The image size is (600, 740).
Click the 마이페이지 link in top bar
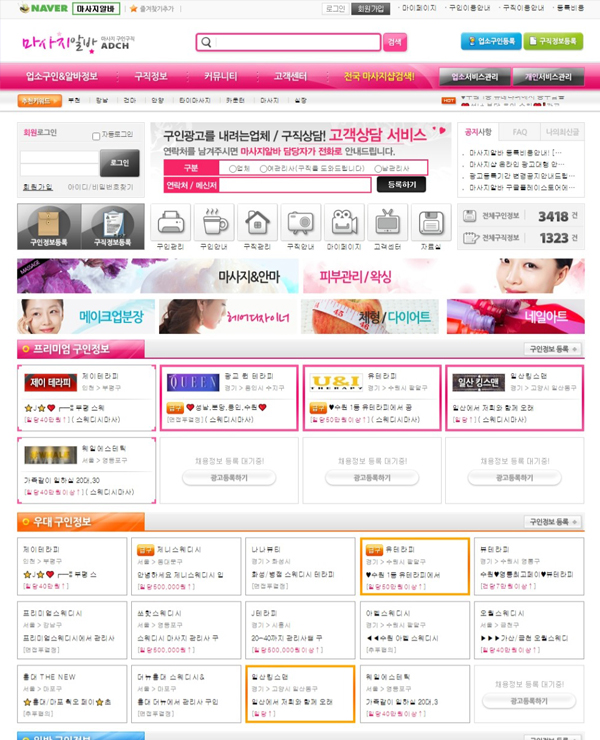pyautogui.click(x=419, y=8)
